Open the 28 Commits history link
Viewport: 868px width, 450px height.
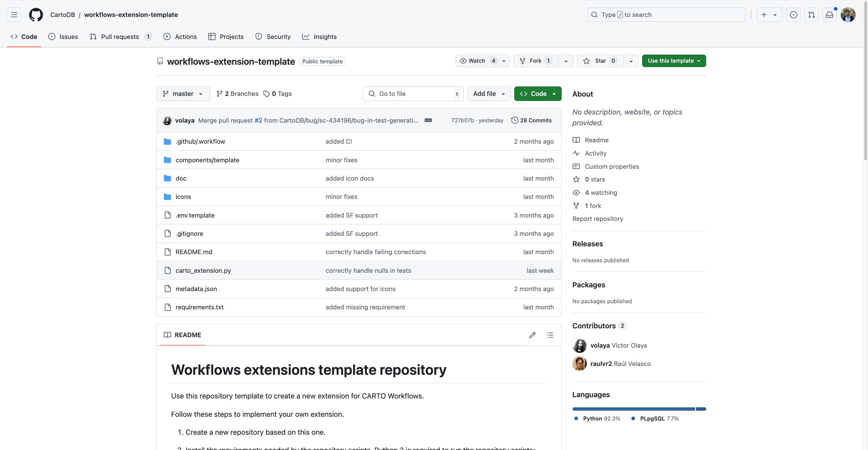point(531,120)
